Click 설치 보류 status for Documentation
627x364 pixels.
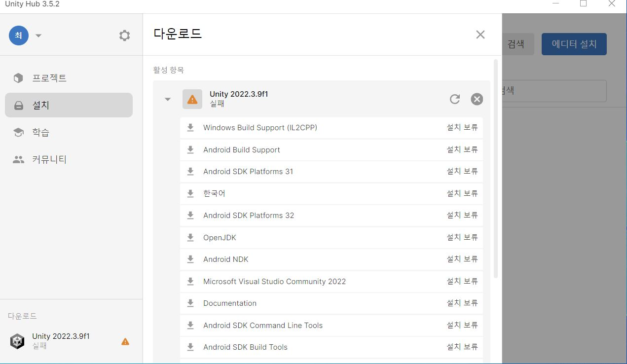[x=462, y=303]
